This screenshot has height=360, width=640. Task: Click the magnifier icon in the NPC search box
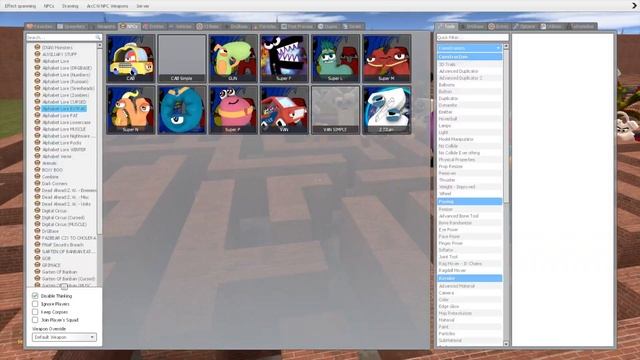coord(98,38)
